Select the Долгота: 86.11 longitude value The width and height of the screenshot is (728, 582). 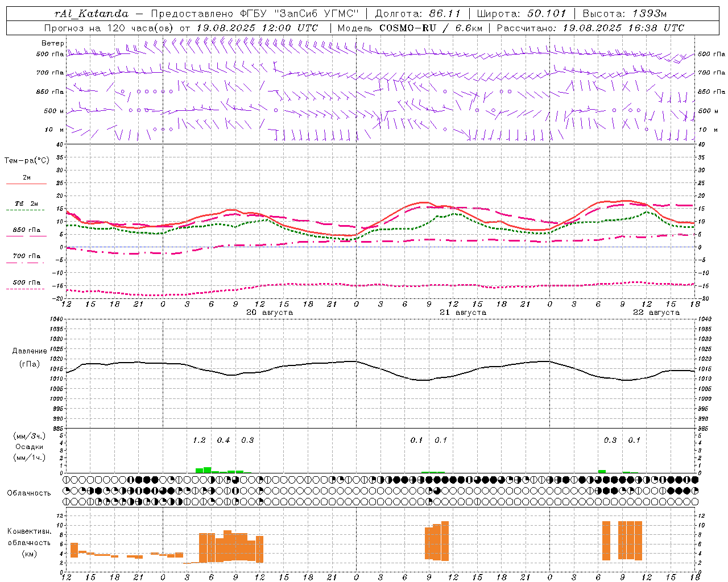pos(418,14)
